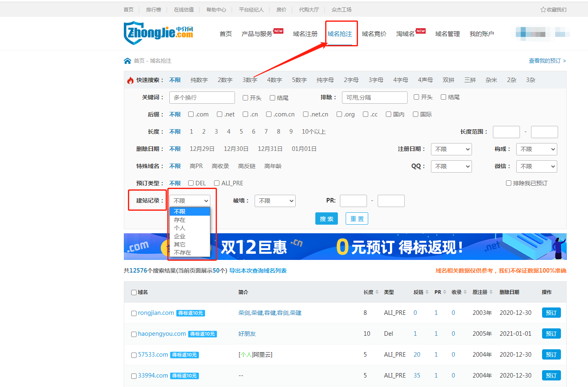
Task: Click the 关键词 input field
Action: (202, 98)
